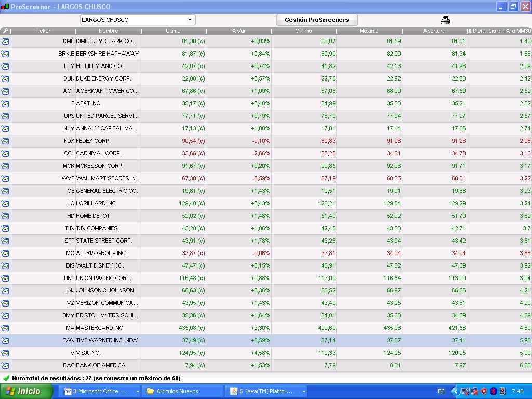Viewport: 532px width, 399px height.
Task: Open chart icon for Visa row
Action: pyautogui.click(x=5, y=353)
